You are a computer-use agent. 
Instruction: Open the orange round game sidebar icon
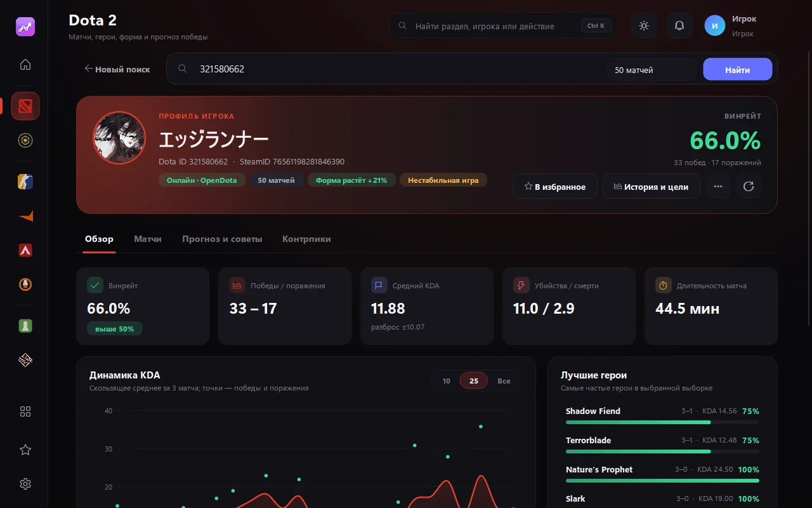[25, 284]
